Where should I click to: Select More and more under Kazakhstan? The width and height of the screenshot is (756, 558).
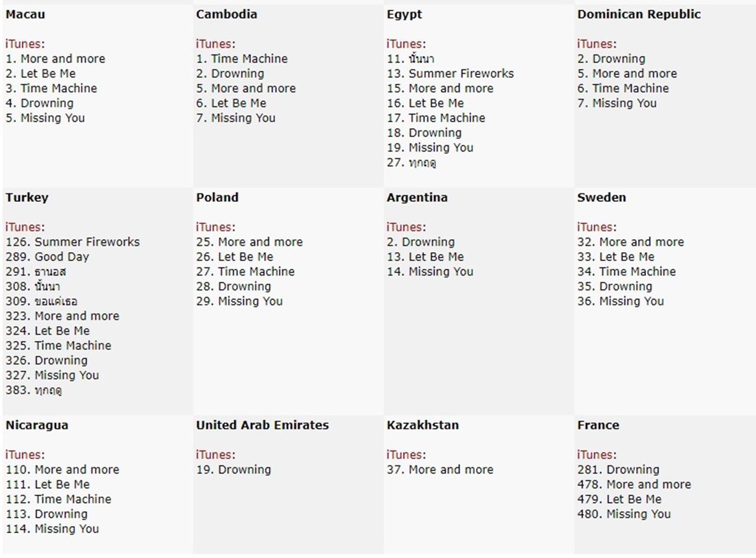click(x=439, y=469)
